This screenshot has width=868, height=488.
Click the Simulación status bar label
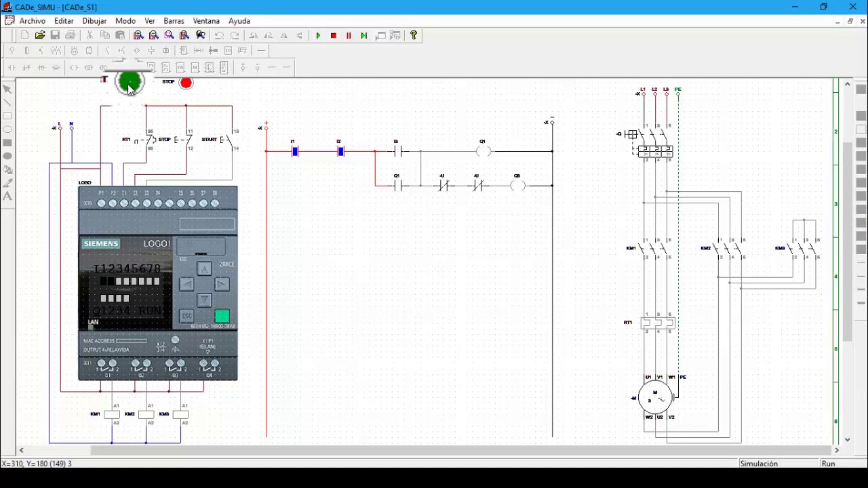pos(759,464)
